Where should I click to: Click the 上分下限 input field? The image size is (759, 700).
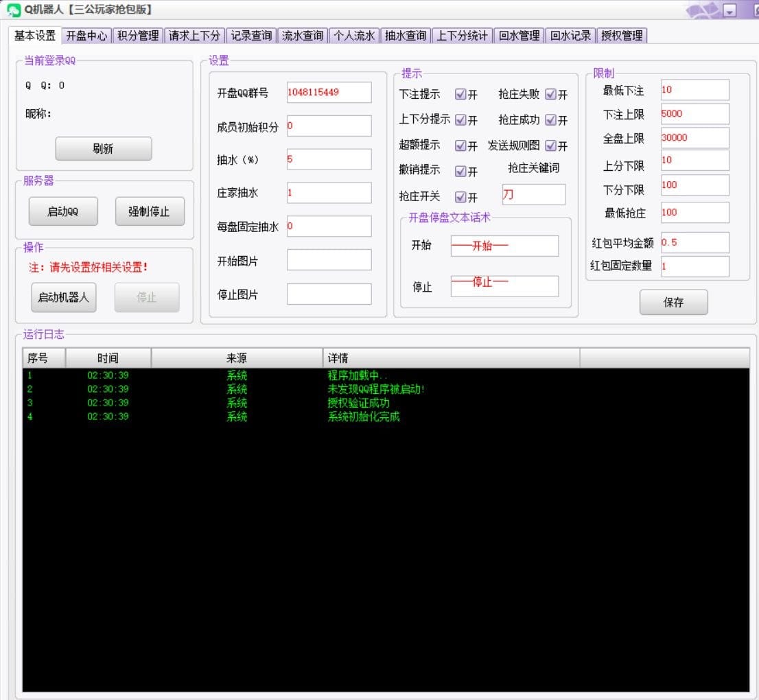coord(694,160)
